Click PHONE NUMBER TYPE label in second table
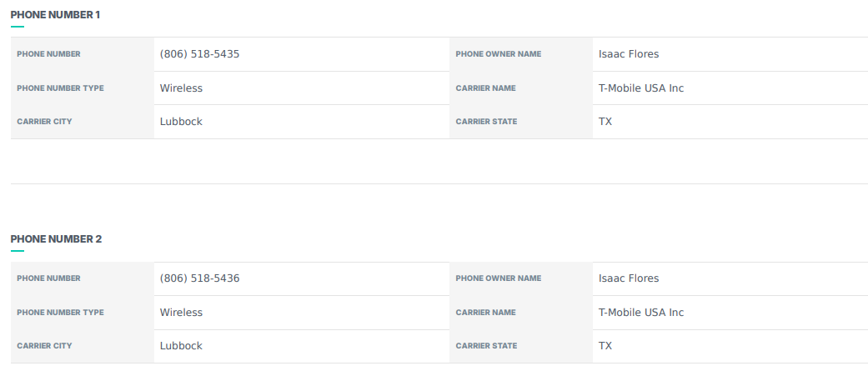The image size is (868, 371). click(x=60, y=313)
